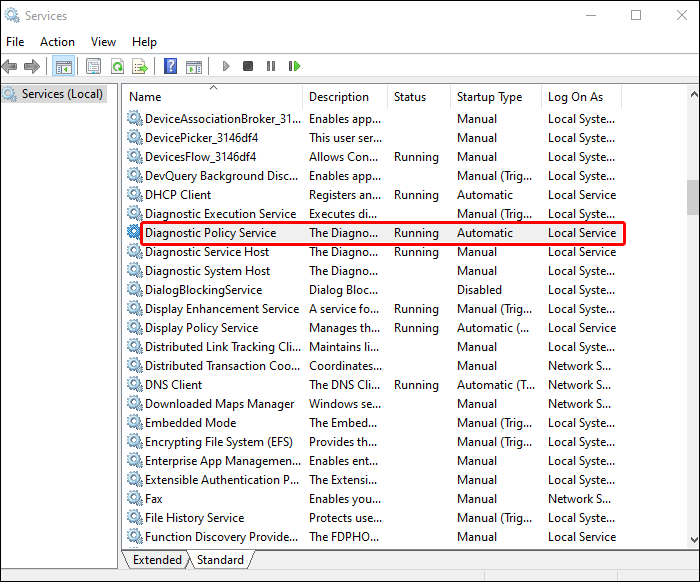Pause Service using the pause icon

271,67
